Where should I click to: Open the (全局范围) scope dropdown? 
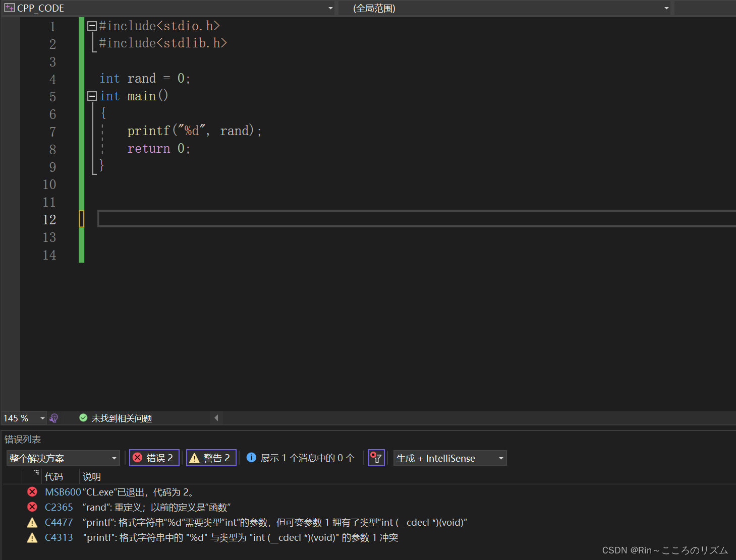[667, 8]
